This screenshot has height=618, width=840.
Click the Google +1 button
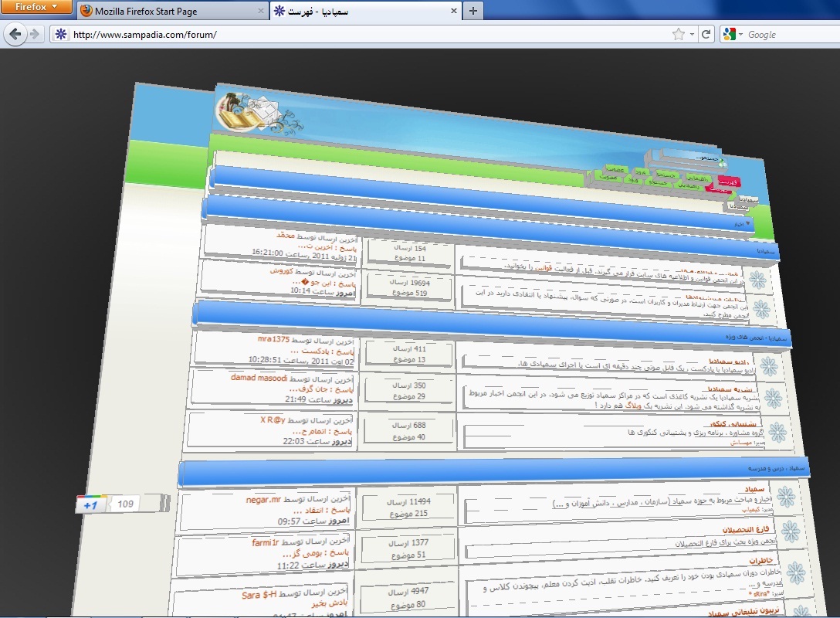point(91,504)
